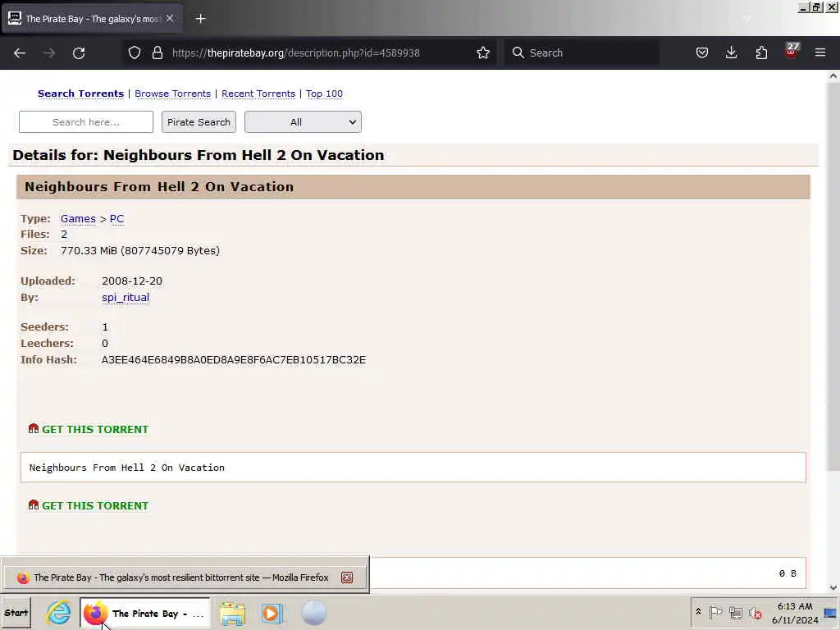This screenshot has width=840, height=630.
Task: Open the Top 100 link
Action: click(324, 94)
